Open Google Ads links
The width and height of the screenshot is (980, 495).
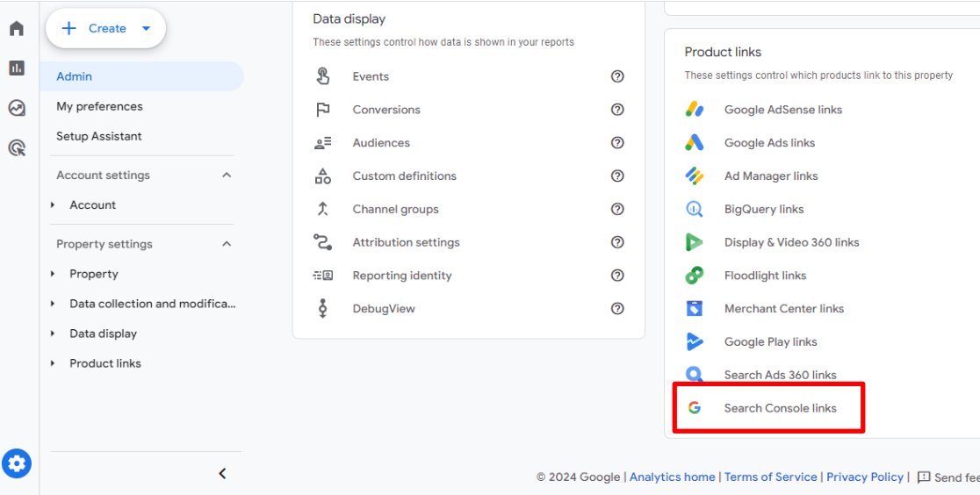click(x=769, y=142)
